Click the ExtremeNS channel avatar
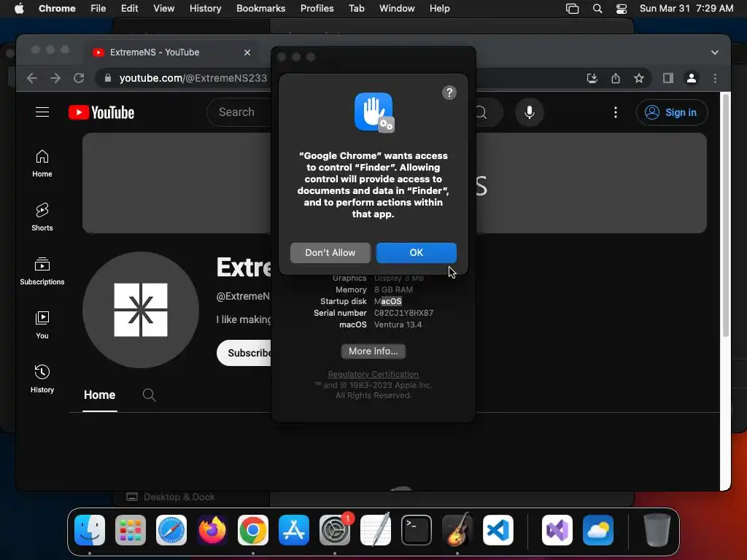The width and height of the screenshot is (747, 560). (141, 309)
